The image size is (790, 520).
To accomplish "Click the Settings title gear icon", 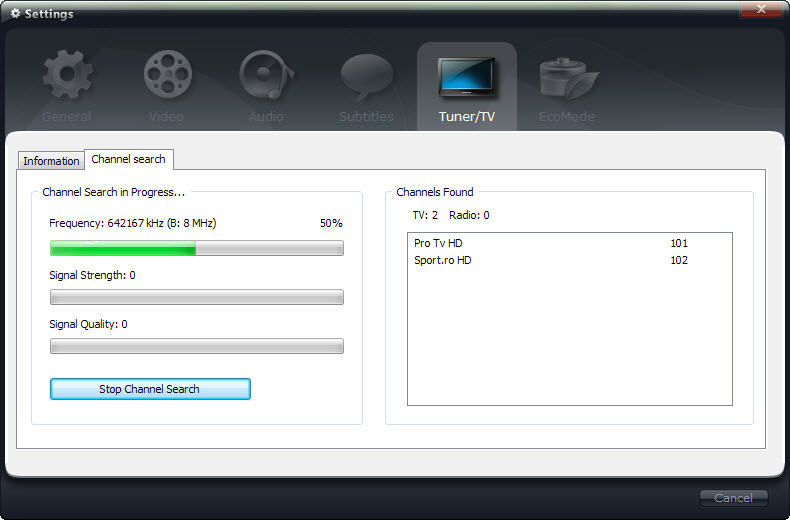I will click(x=16, y=13).
